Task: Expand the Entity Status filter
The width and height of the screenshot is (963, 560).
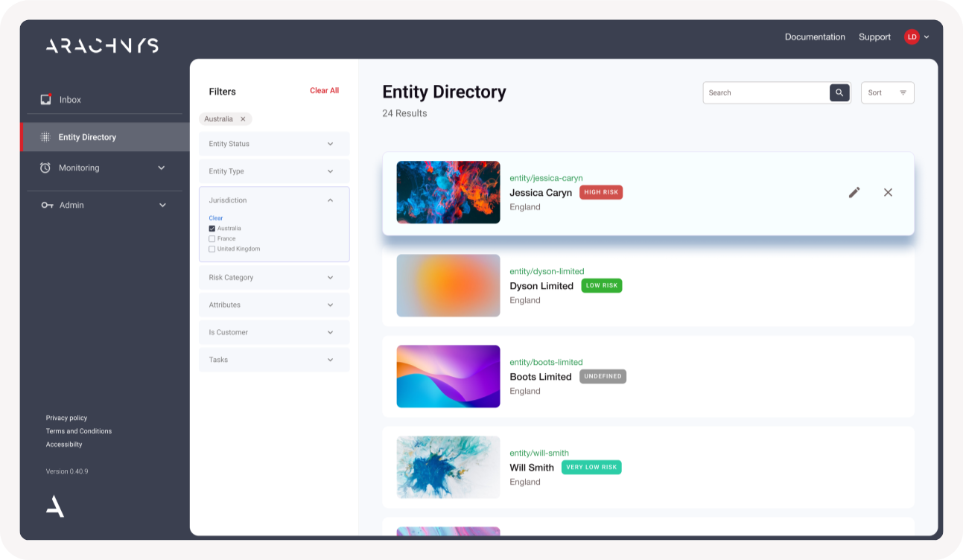Action: click(274, 144)
